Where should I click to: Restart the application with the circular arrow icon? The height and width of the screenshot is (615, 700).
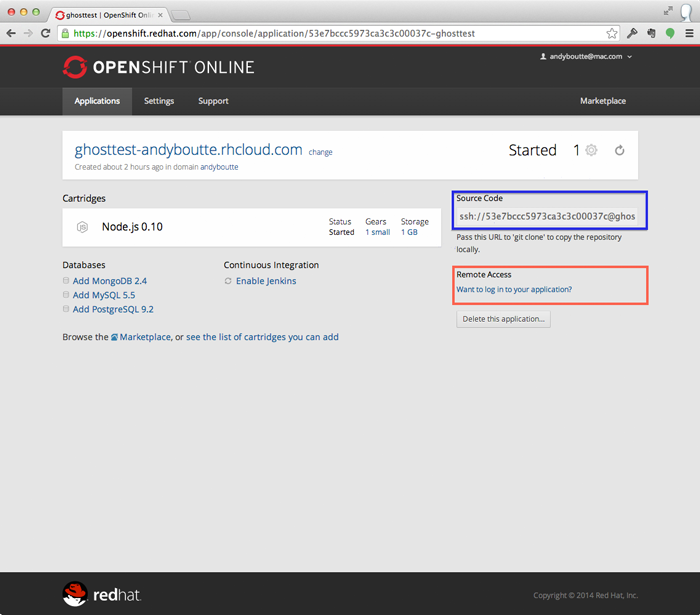(x=619, y=150)
